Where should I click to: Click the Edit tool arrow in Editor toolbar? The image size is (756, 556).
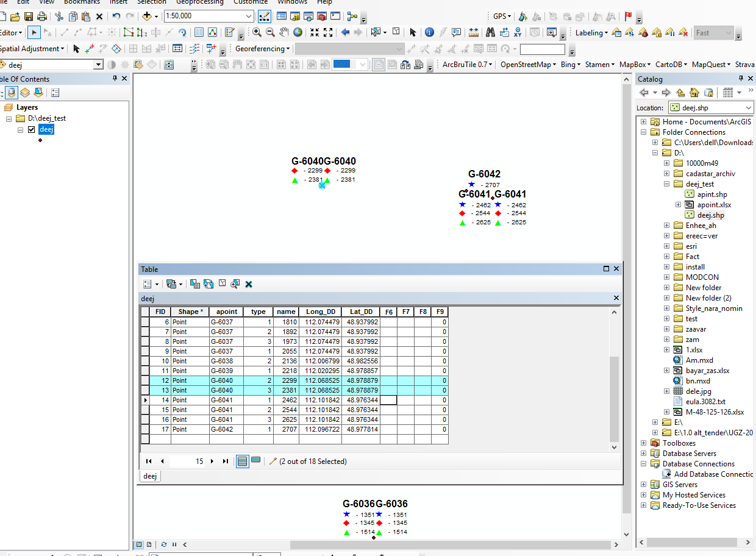pos(35,32)
